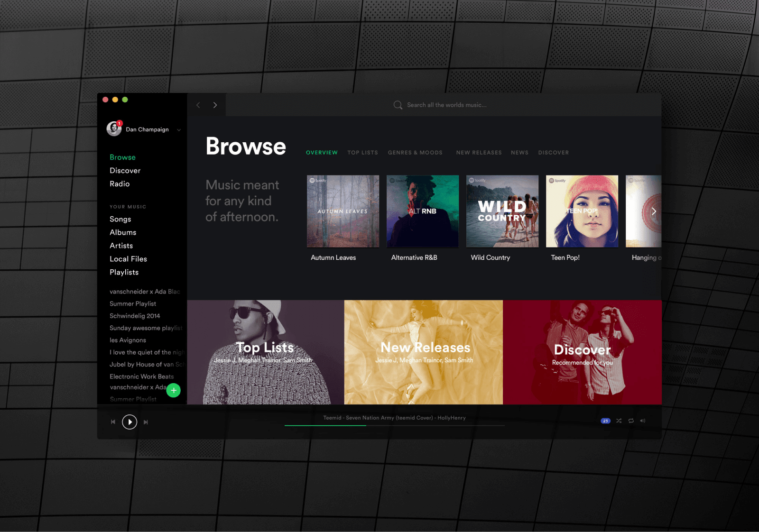Skip to the next track
Screen dimensions: 759x532
coord(146,422)
